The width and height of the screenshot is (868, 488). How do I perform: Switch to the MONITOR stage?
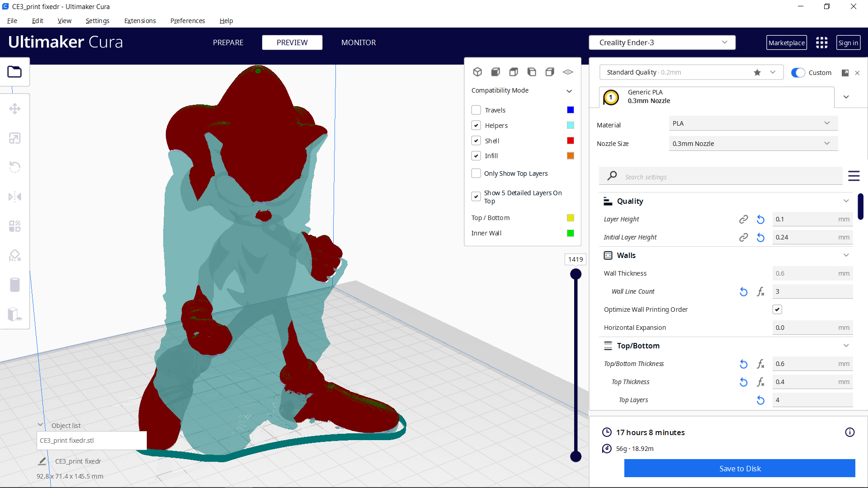359,42
